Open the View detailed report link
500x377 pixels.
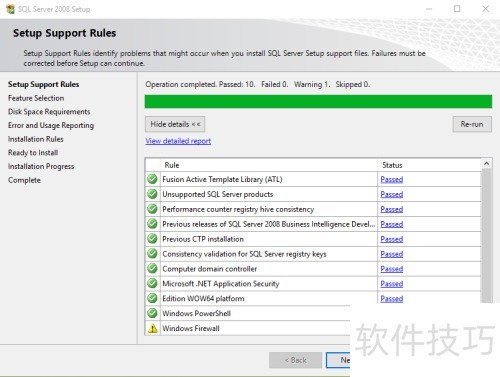[178, 141]
